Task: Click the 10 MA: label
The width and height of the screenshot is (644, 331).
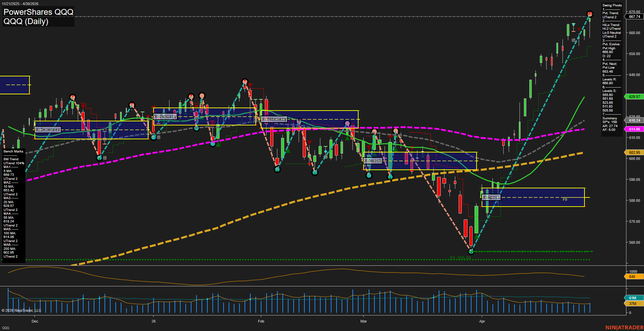Action: coord(9,187)
